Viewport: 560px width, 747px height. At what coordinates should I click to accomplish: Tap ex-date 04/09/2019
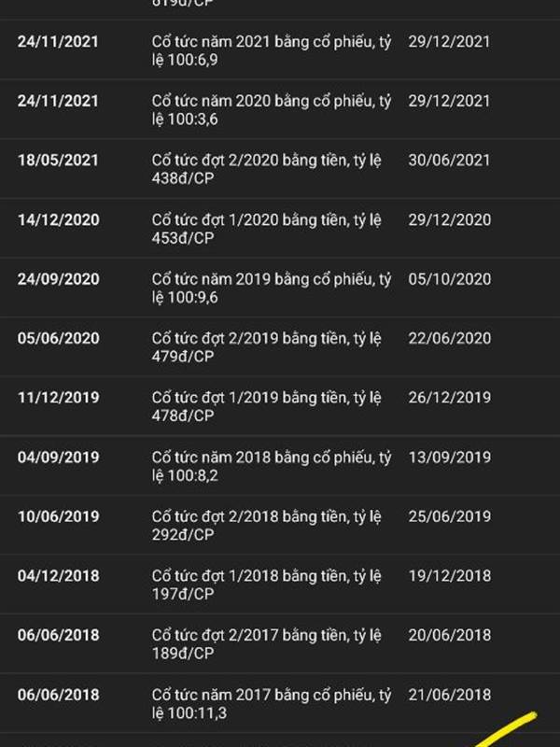pyautogui.click(x=59, y=457)
